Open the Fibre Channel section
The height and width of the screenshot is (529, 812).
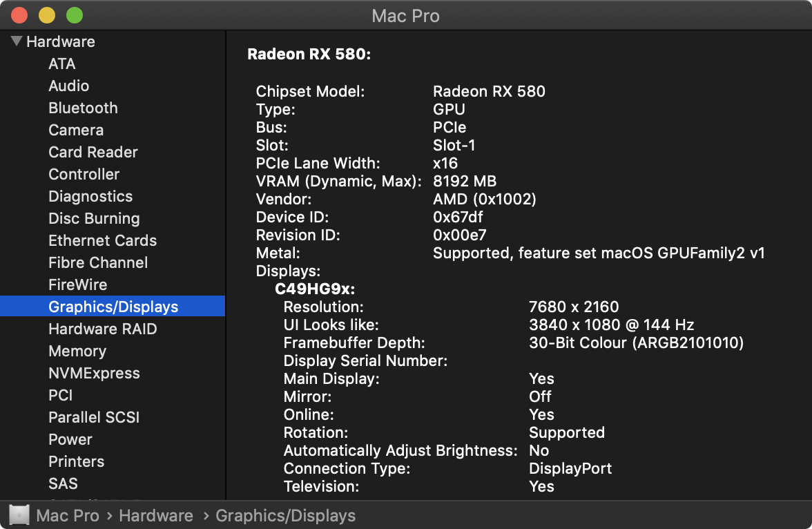pyautogui.click(x=98, y=262)
